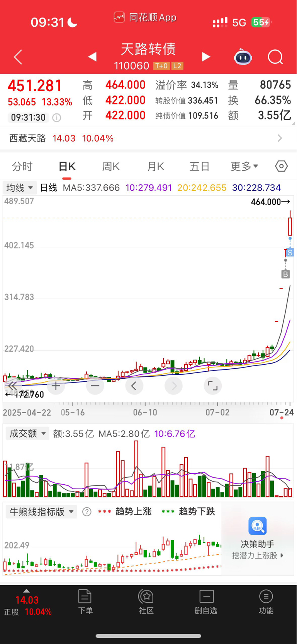The image size is (297, 644).
Task: Tap the info icon beside 09:31:30
Action: click(x=56, y=118)
